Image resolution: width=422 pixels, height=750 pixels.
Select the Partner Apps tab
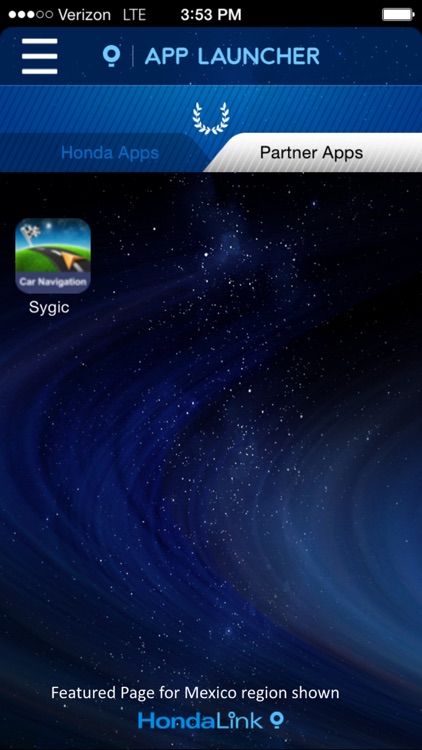(x=311, y=153)
